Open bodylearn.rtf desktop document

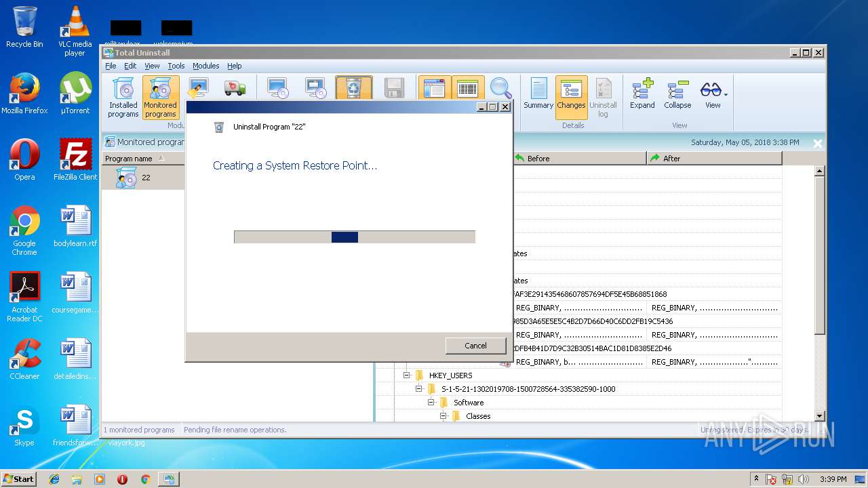[75, 226]
